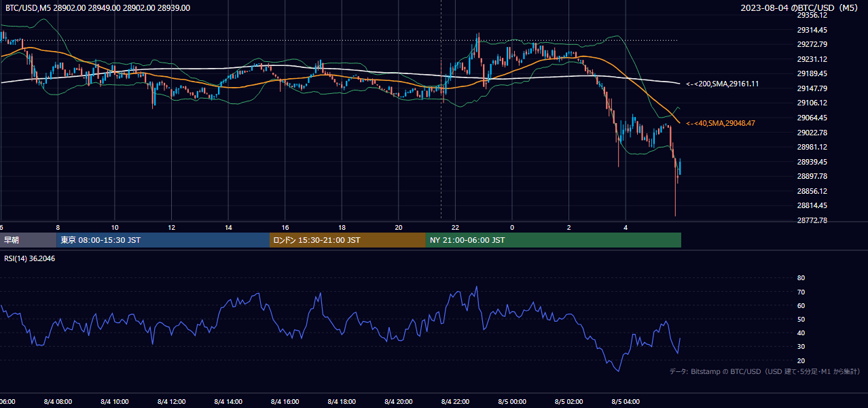Click the 8/4 20:00 date label

coord(399,402)
